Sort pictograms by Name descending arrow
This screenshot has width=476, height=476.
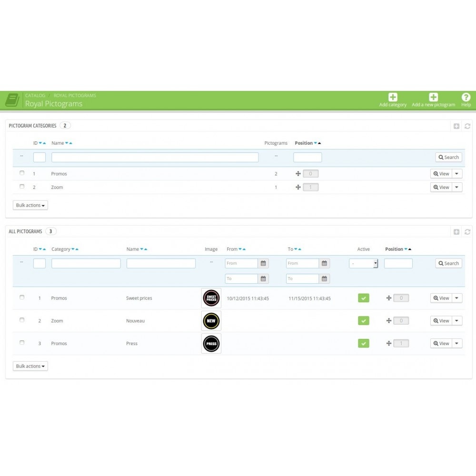(x=141, y=249)
